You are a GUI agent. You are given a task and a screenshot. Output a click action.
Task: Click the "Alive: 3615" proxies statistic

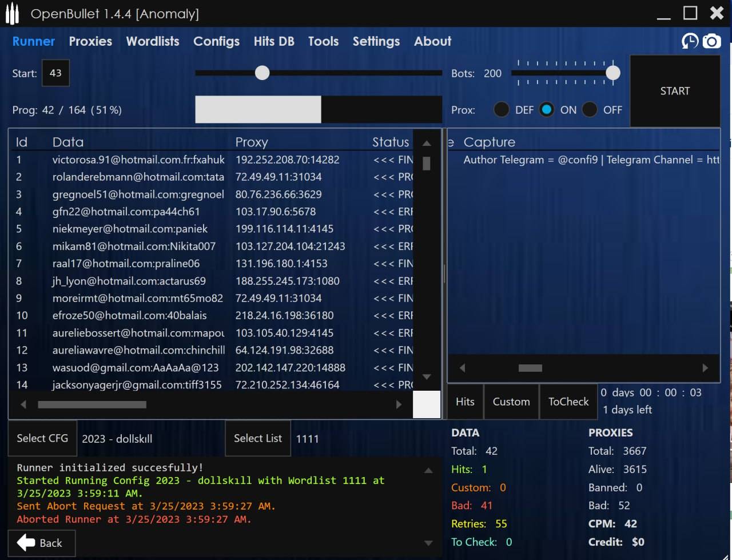(618, 469)
